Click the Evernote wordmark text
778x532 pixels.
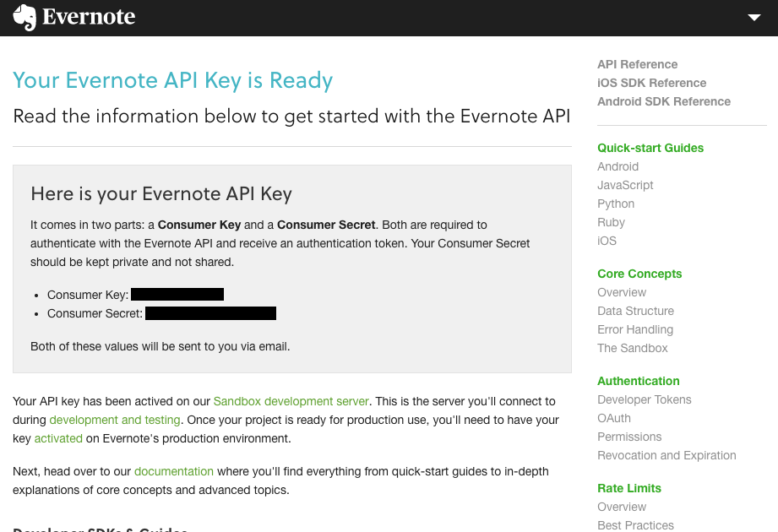[89, 17]
